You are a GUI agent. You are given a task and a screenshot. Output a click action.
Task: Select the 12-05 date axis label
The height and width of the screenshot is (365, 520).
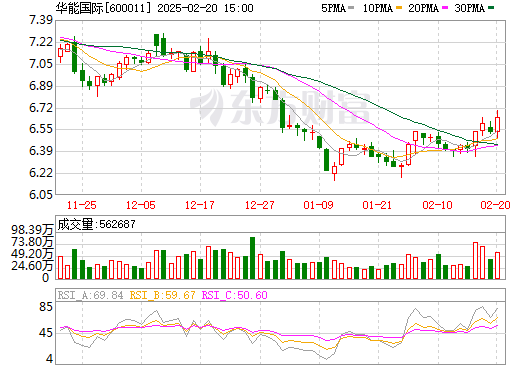[141, 205]
